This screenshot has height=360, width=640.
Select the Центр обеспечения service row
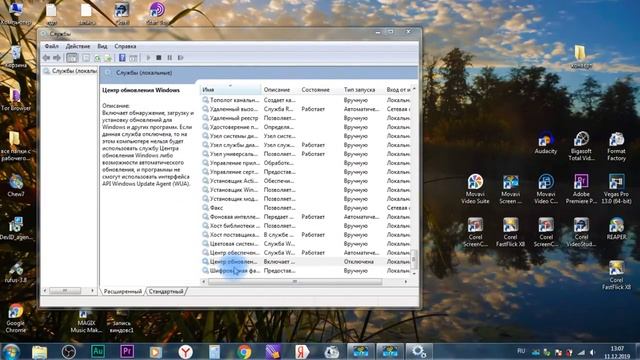coord(306,253)
